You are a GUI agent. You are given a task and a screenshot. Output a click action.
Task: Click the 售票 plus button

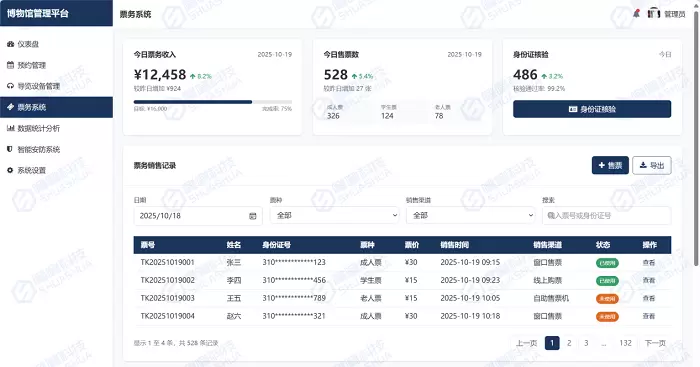(x=610, y=165)
